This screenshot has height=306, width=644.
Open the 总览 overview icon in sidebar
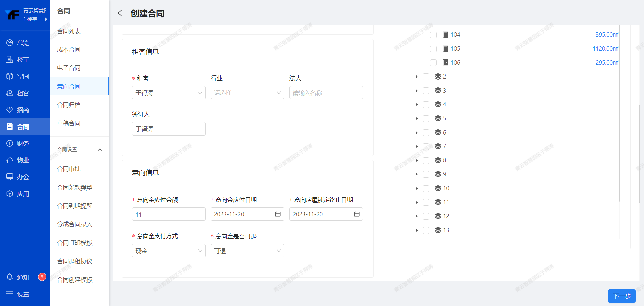tap(10, 43)
